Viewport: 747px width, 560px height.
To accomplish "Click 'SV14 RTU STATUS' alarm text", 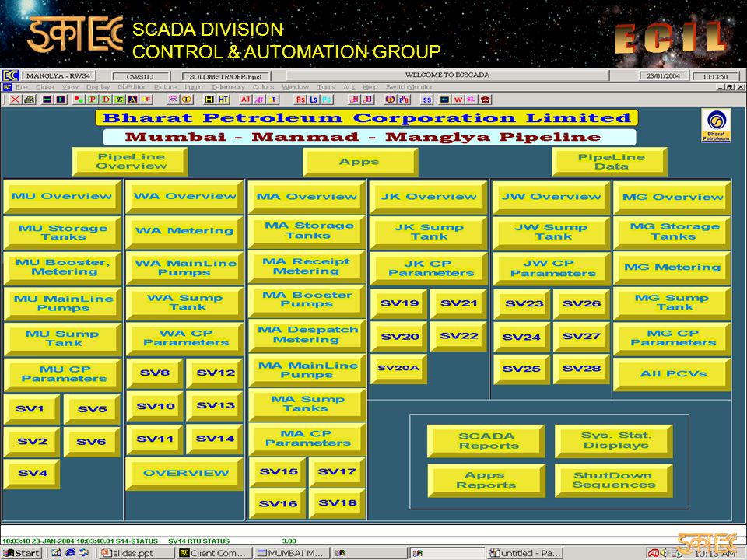I will click(x=198, y=541).
